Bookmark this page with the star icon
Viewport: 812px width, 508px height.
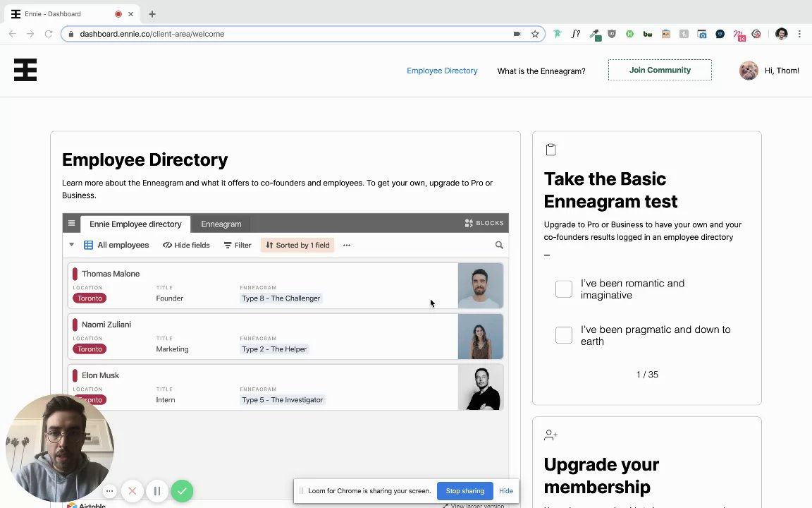tap(535, 34)
